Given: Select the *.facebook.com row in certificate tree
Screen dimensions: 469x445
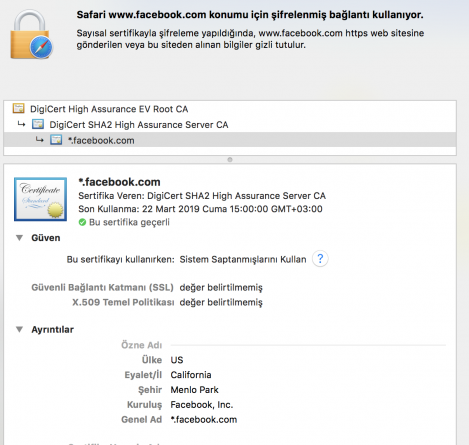Looking at the screenshot, I should pos(230,140).
